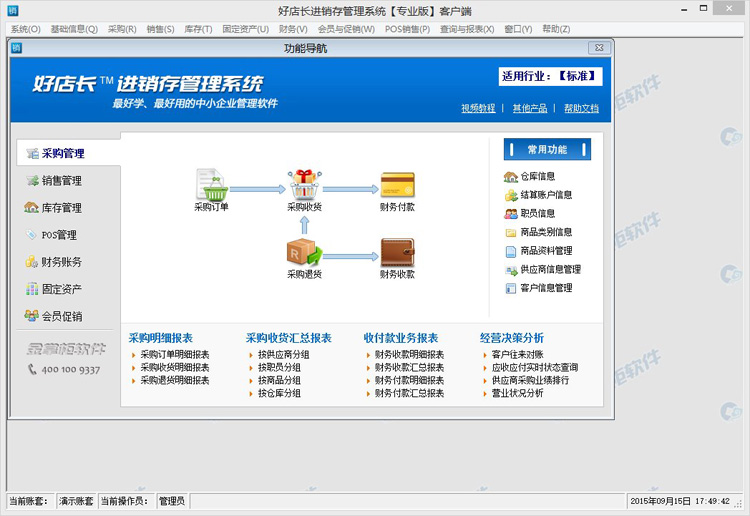The image size is (750, 516).
Task: Open 按仓库分组 report
Action: [279, 393]
